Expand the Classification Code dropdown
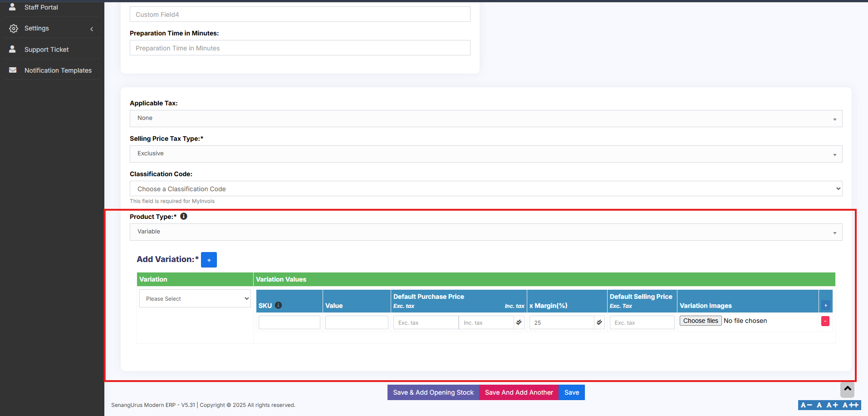868x416 pixels. 485,189
